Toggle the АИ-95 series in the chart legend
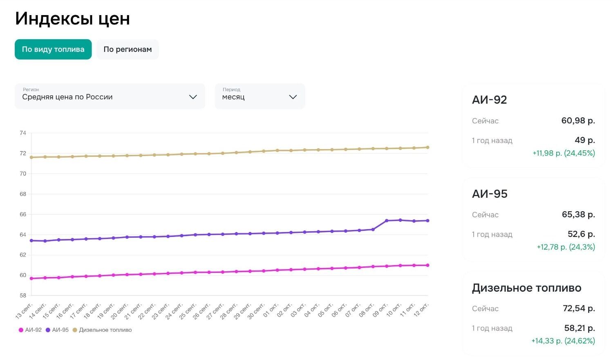This screenshot has width=613, height=364. coord(60,330)
